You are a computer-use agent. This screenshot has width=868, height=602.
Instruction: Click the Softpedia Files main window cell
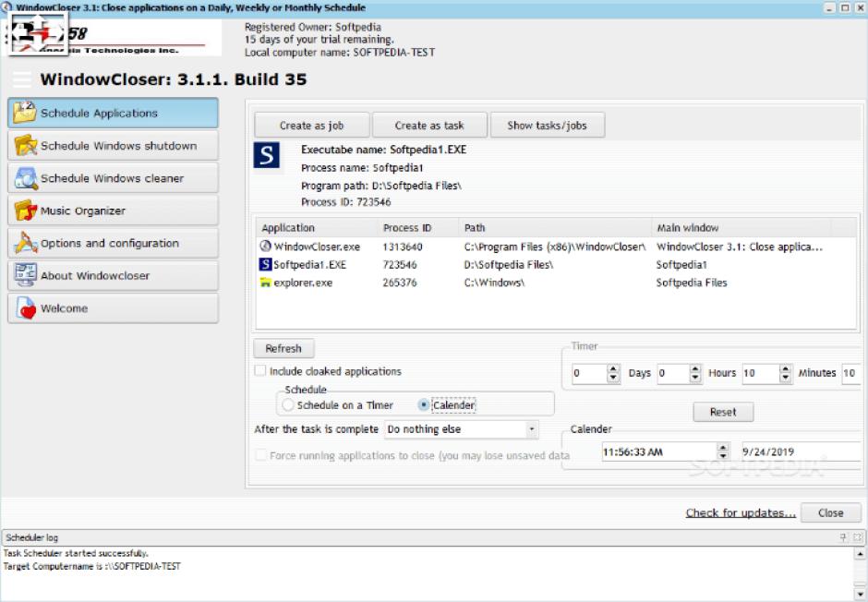(692, 283)
